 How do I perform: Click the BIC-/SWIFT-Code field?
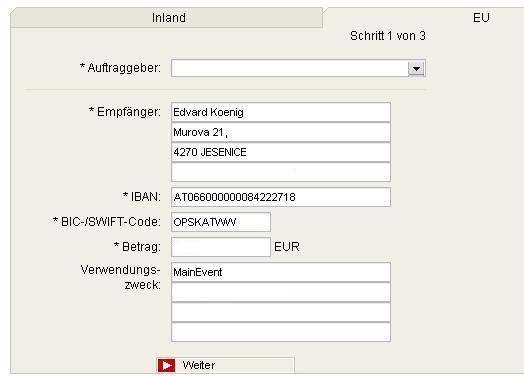(221, 222)
